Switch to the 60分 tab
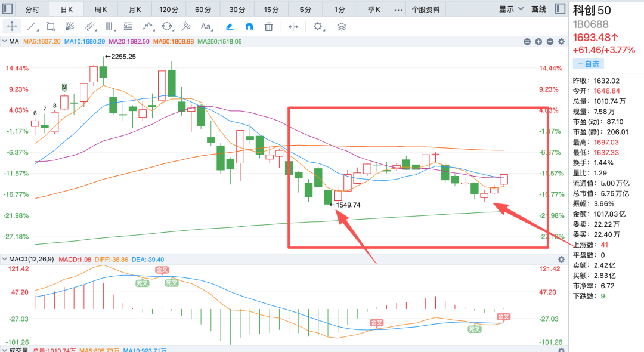This screenshot has height=352, width=644. pos(203,10)
